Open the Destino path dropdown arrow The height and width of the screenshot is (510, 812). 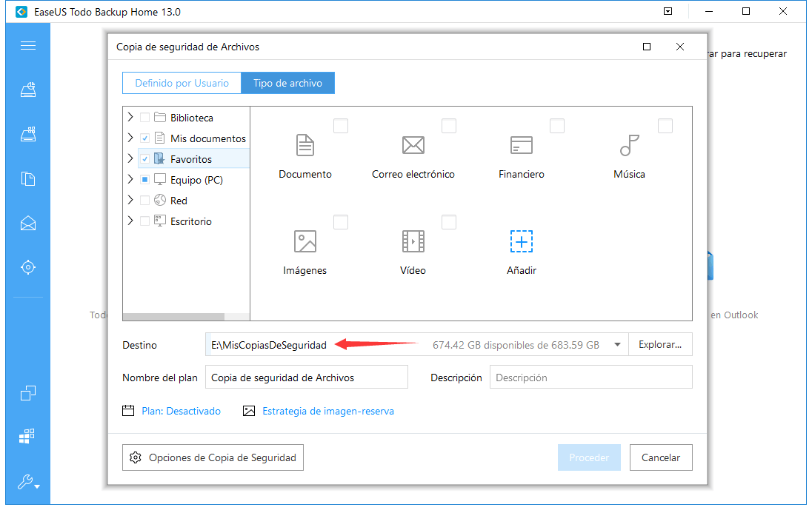coord(617,344)
